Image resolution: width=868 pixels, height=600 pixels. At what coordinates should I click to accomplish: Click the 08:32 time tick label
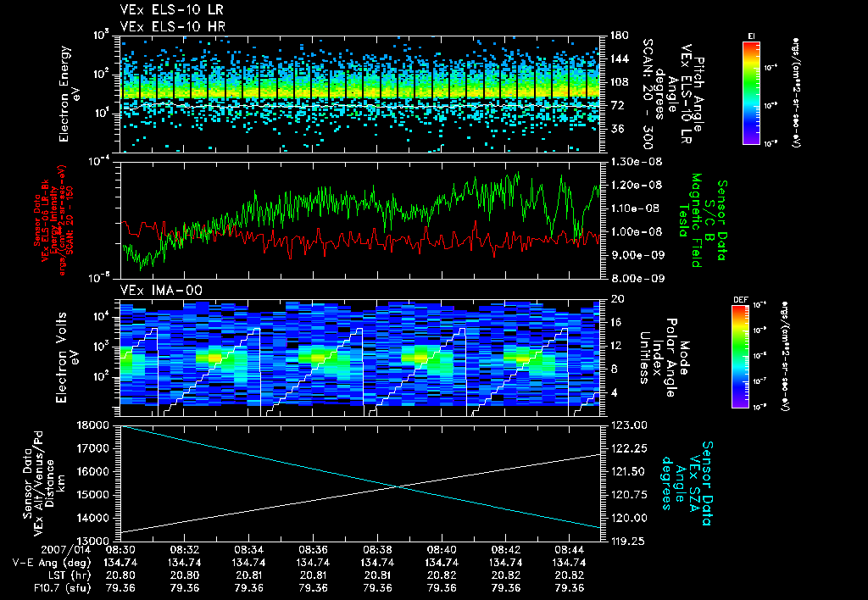click(x=184, y=549)
